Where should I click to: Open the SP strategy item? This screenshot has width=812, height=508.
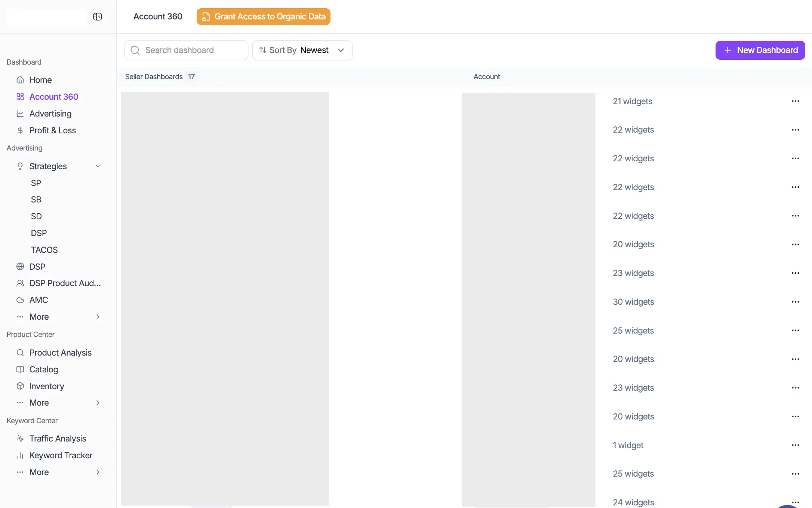coord(36,183)
